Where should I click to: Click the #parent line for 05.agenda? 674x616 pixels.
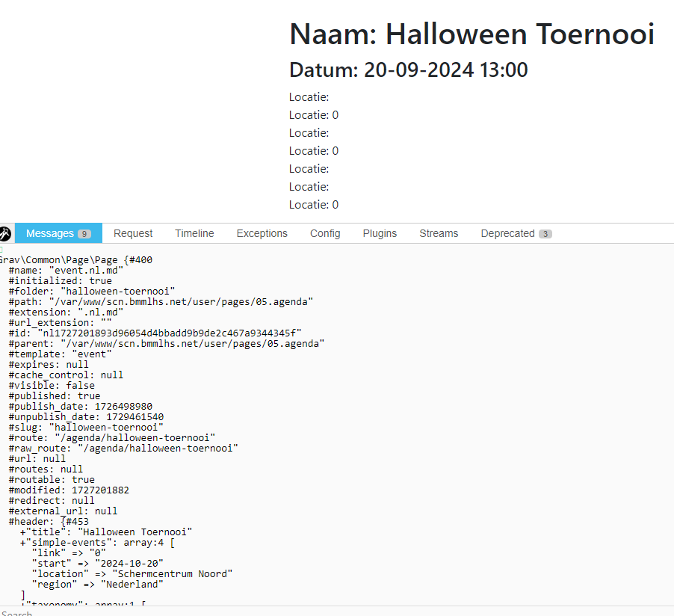167,344
